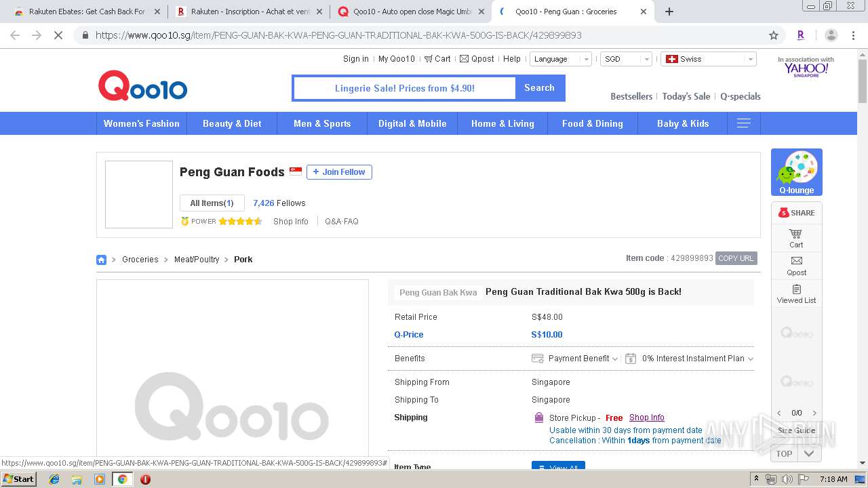Open Bestsellers link
The width and height of the screenshot is (868, 488).
631,96
